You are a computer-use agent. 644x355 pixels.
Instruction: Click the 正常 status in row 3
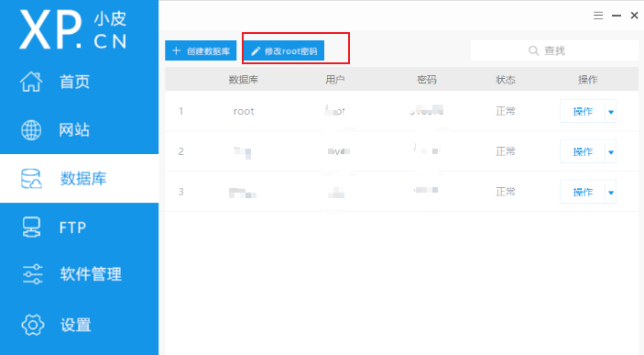tap(506, 192)
